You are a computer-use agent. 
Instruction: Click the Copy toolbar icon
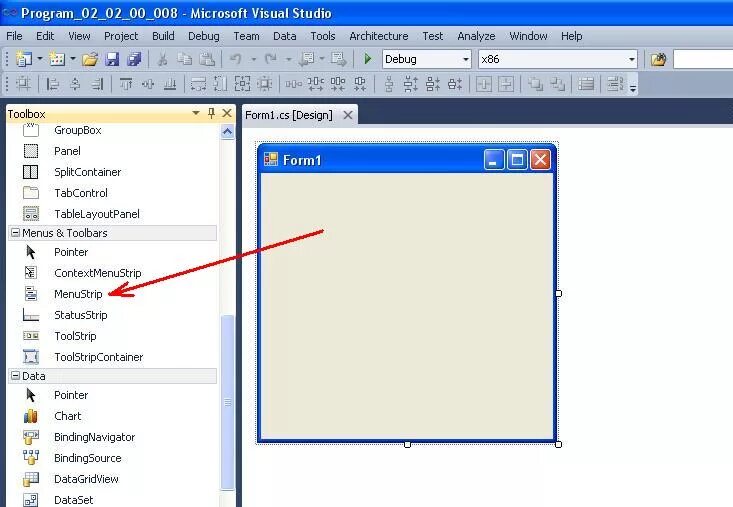click(185, 59)
